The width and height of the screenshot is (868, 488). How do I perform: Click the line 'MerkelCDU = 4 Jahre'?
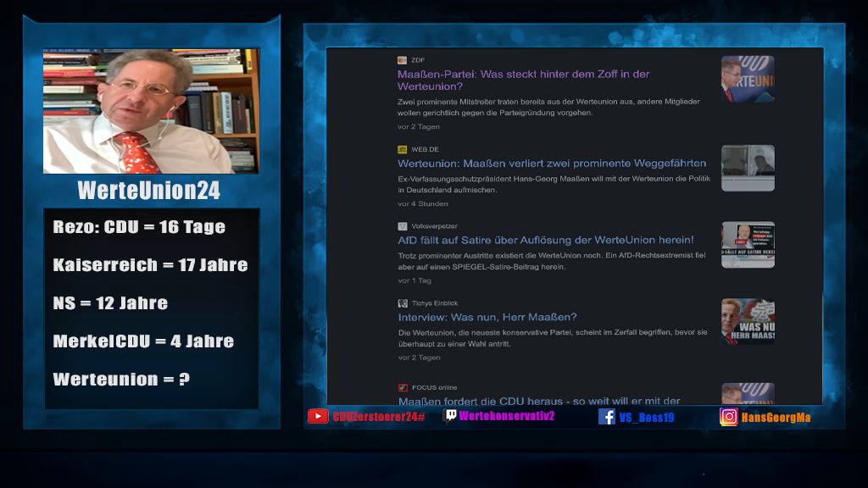143,341
